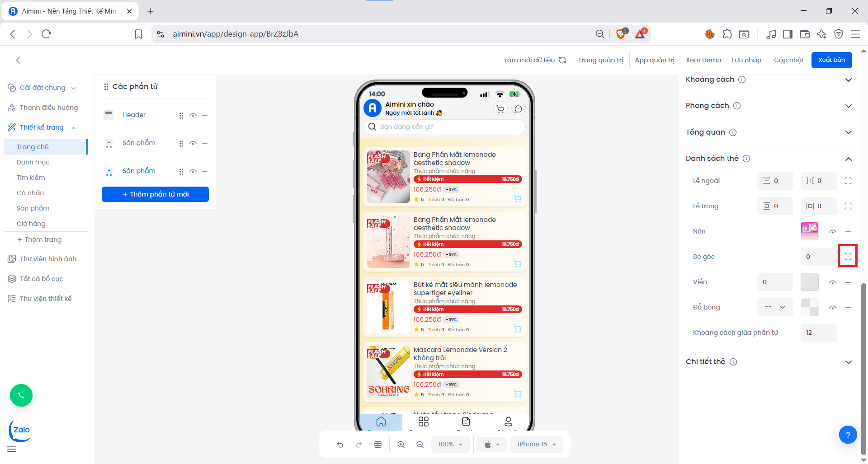Select the Thư viện hình ảnh panel
The height and width of the screenshot is (464, 868).
(x=49, y=258)
